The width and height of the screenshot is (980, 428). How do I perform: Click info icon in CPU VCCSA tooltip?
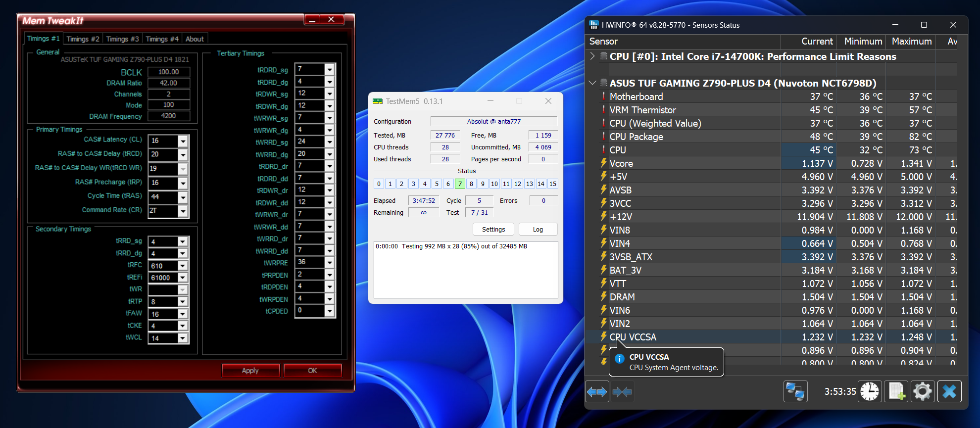pos(619,359)
